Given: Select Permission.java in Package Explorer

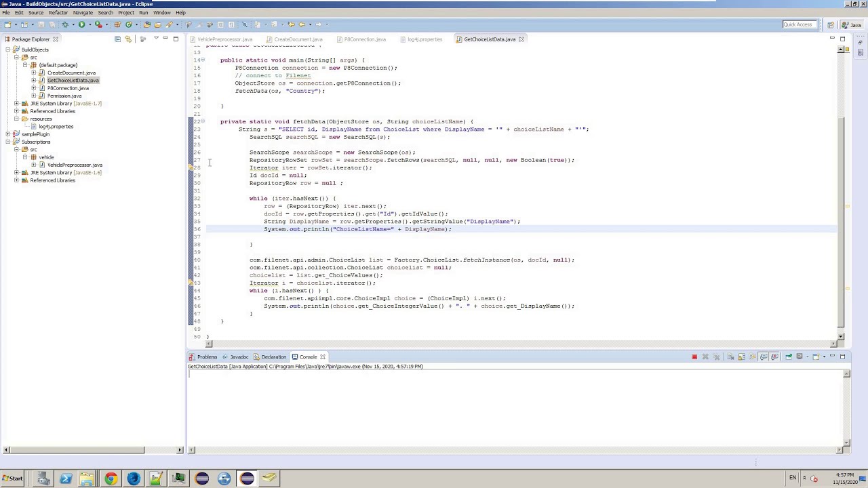Looking at the screenshot, I should click(64, 96).
